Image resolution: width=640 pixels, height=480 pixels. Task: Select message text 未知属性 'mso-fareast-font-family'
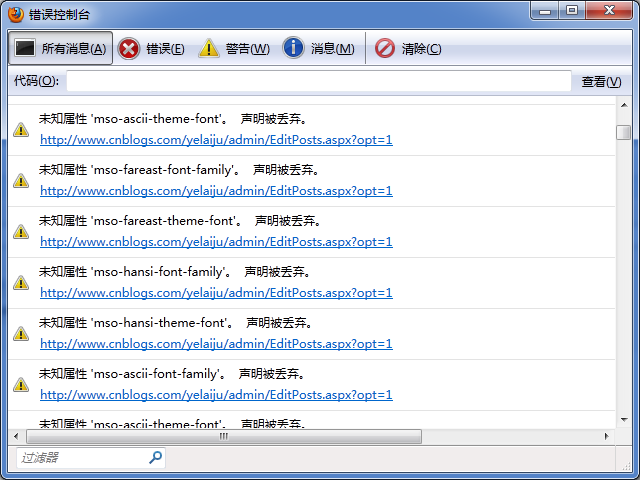[x=137, y=170]
